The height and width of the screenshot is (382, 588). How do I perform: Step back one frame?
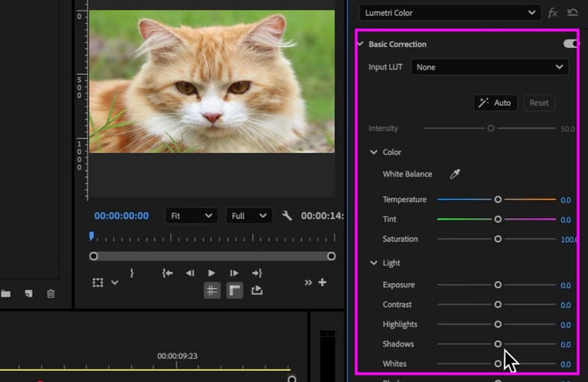tap(190, 273)
